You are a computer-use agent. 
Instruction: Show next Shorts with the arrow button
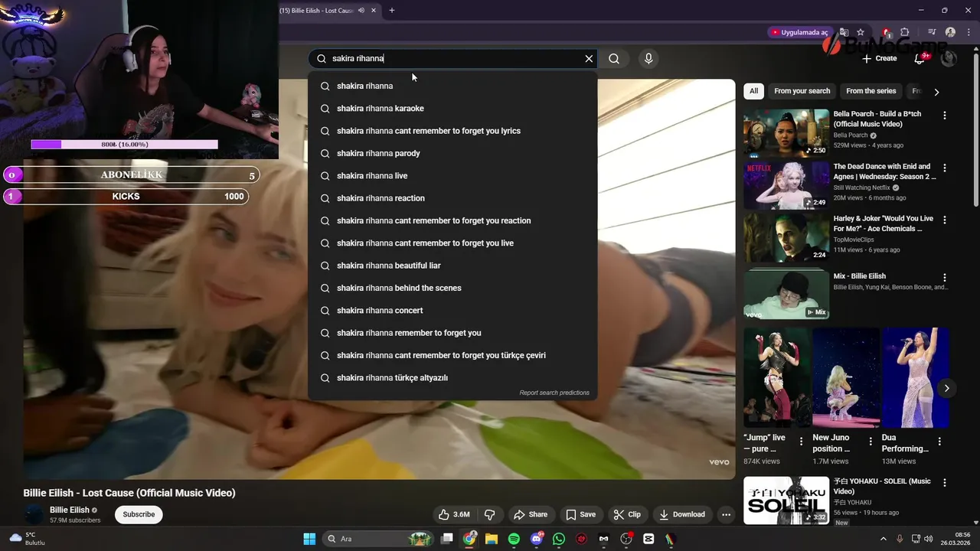coord(946,388)
